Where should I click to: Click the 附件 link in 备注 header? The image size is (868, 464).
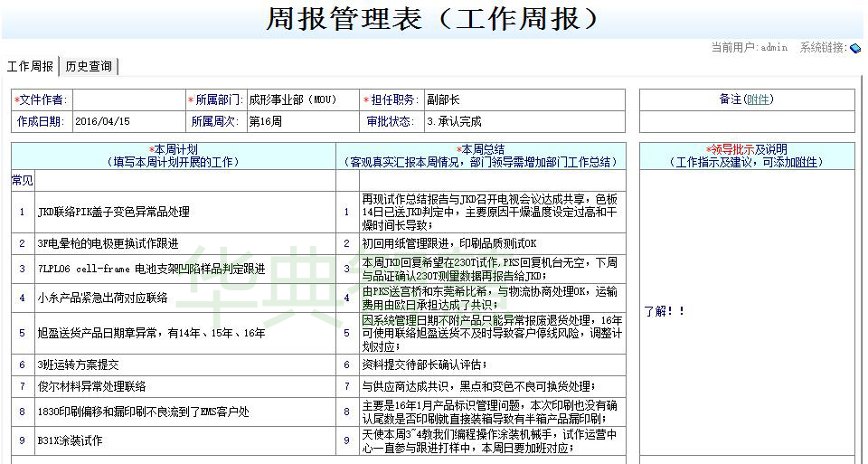coord(758,99)
